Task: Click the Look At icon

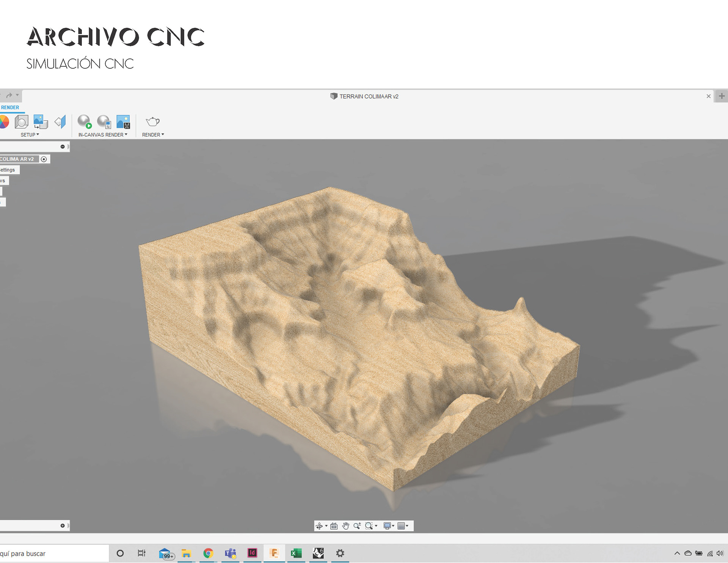Action: pyautogui.click(x=334, y=526)
